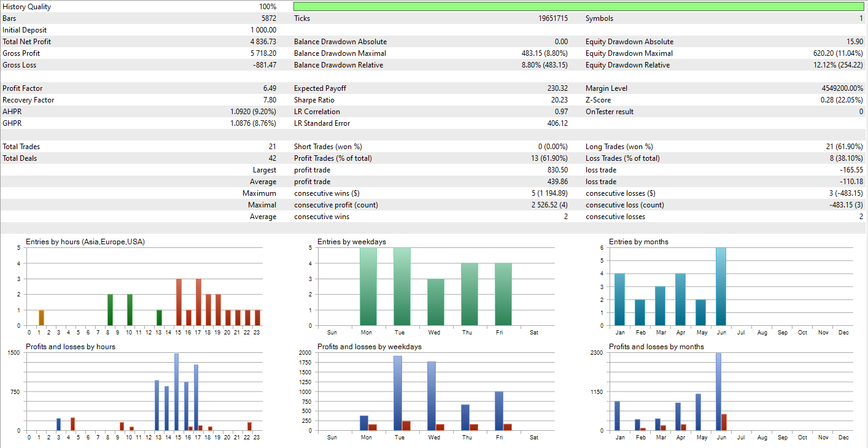Select the "Long Trades (won %)" label
Viewport: 868px width, 448px height.
(619, 147)
